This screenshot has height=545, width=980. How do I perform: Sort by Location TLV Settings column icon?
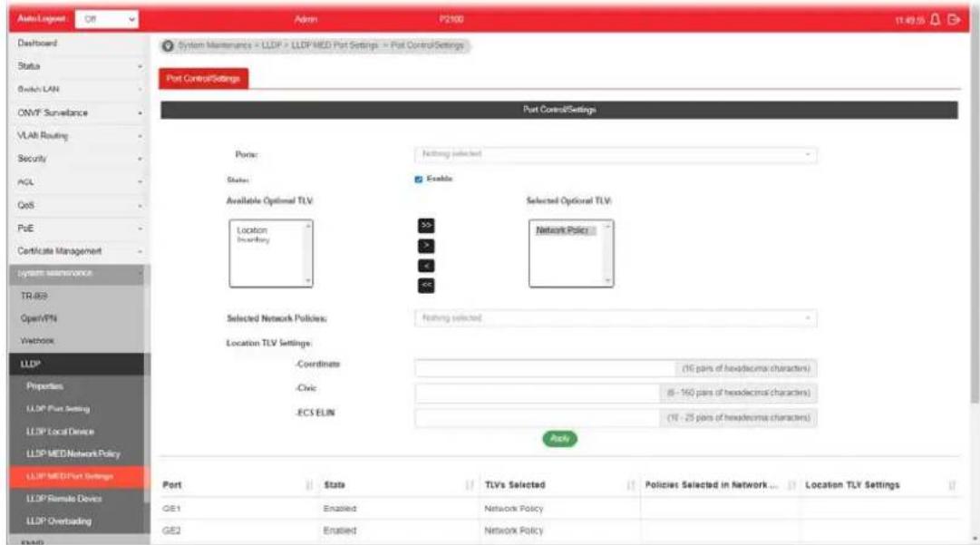952,485
